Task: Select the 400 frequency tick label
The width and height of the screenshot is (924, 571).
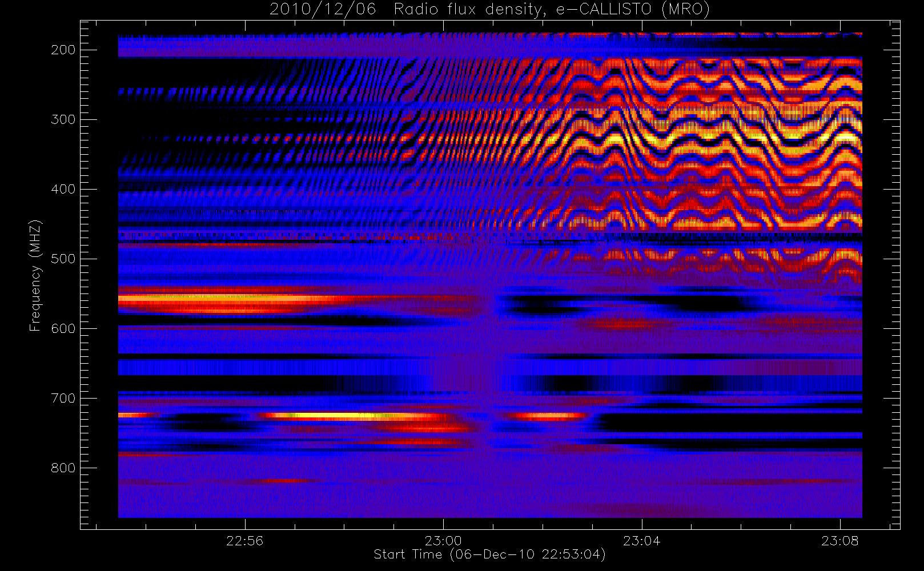Action: point(63,189)
